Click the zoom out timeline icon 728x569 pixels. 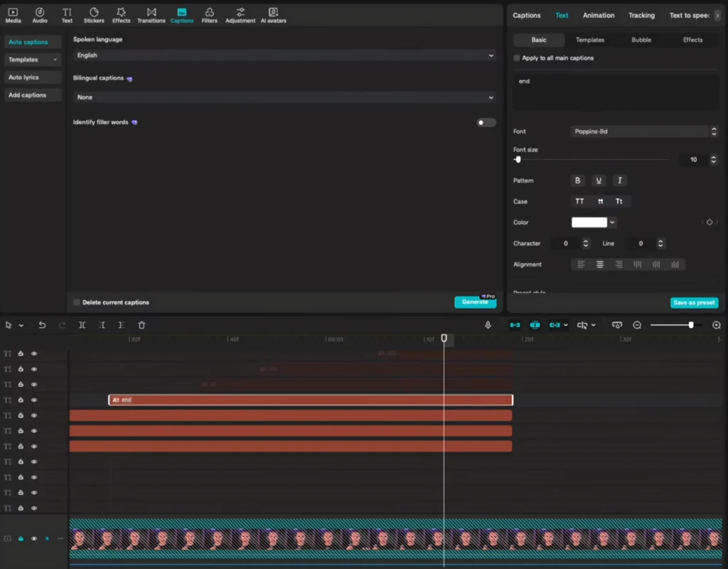tap(637, 325)
